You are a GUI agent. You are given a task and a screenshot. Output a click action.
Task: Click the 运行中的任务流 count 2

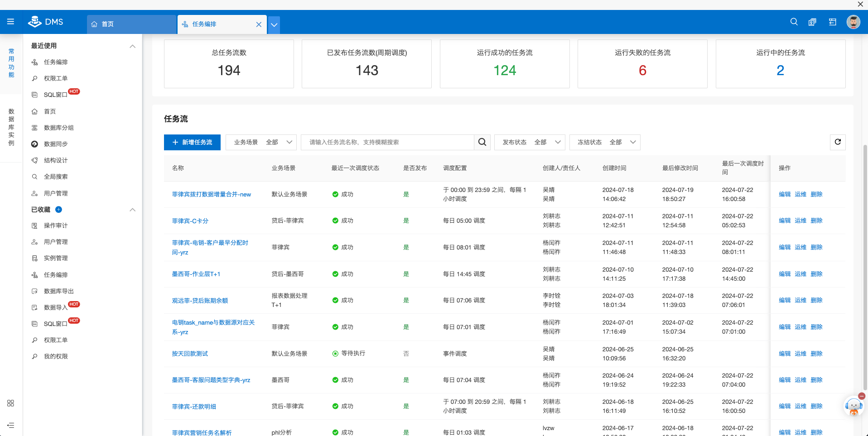[x=780, y=71]
